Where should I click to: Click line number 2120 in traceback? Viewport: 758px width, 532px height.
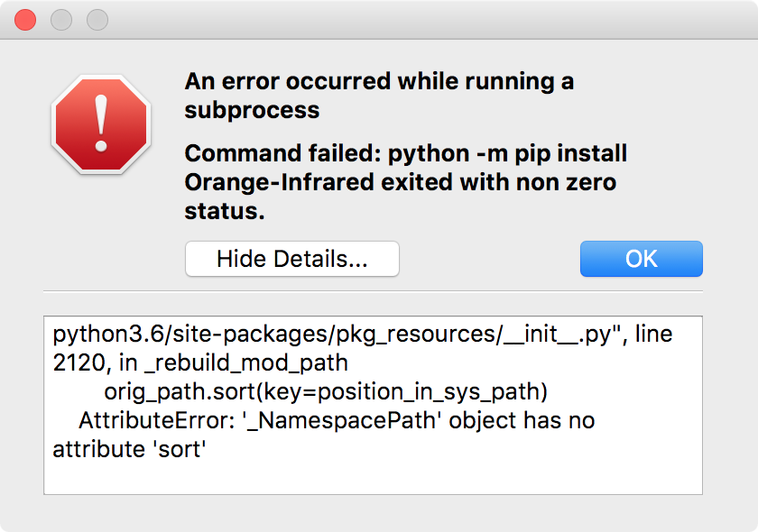(x=77, y=362)
